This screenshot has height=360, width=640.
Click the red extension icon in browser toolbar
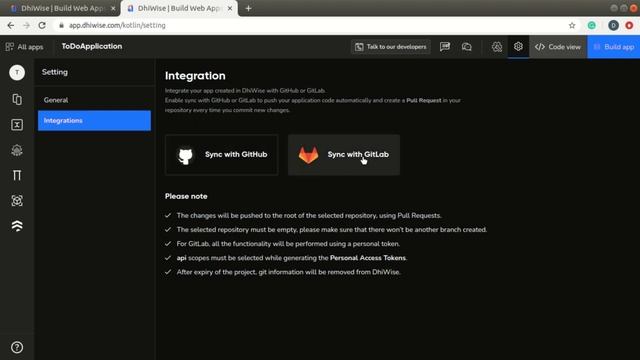click(x=629, y=25)
